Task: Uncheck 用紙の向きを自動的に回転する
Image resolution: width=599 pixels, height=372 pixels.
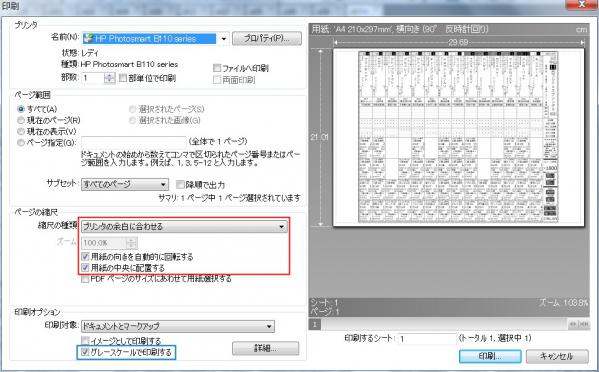Action: point(85,257)
